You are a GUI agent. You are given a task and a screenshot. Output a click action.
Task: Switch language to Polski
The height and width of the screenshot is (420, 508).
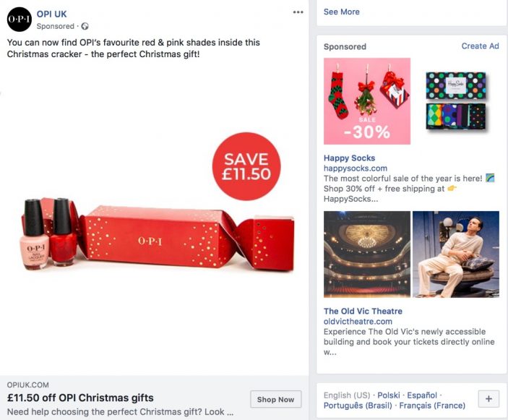389,395
